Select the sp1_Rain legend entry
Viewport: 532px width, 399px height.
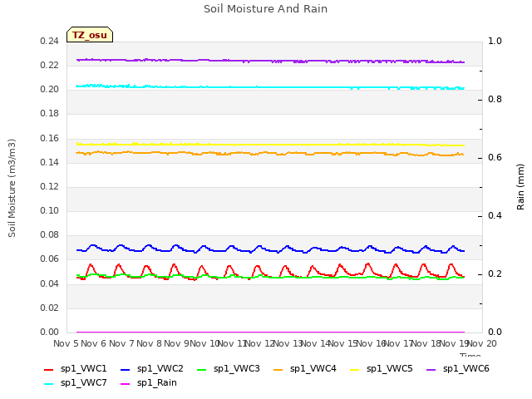[x=149, y=383]
